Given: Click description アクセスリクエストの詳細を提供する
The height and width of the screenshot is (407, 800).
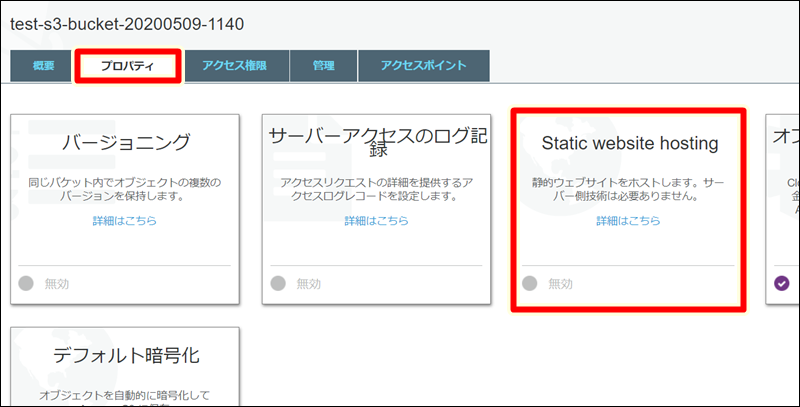Looking at the screenshot, I should click(377, 189).
